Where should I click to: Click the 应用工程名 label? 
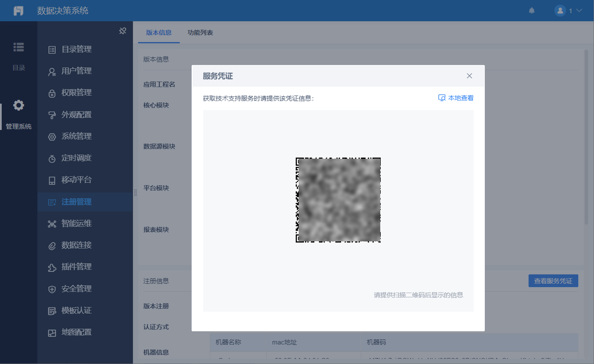(159, 85)
